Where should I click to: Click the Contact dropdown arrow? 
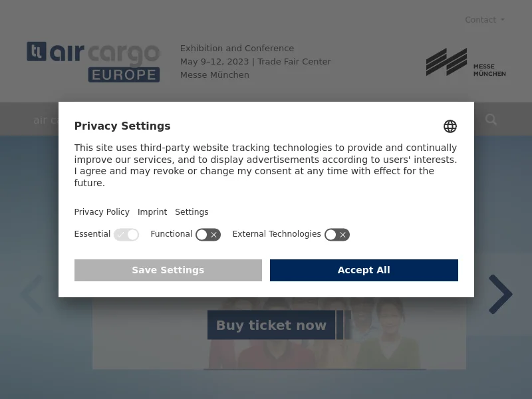point(503,20)
